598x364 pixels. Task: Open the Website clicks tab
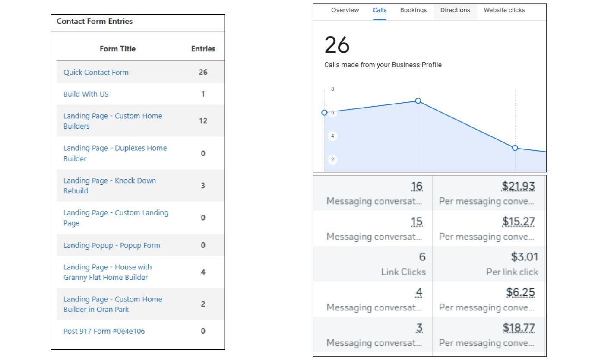pyautogui.click(x=504, y=10)
